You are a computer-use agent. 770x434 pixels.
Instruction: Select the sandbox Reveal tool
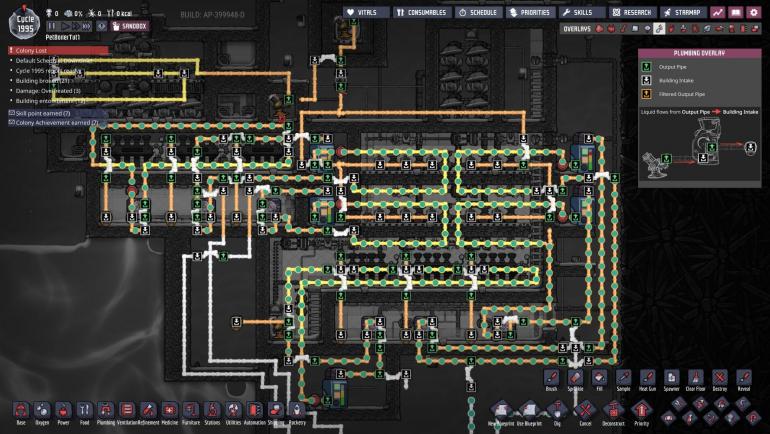(743, 380)
